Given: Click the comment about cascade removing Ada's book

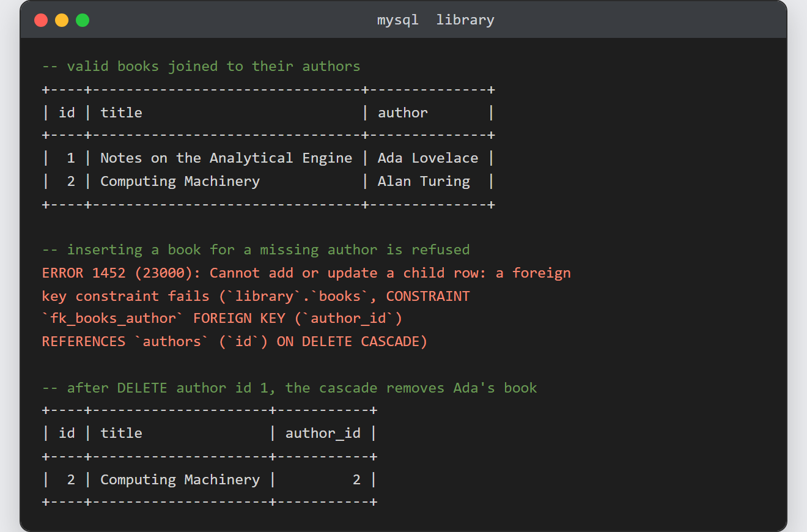Looking at the screenshot, I should [x=289, y=388].
